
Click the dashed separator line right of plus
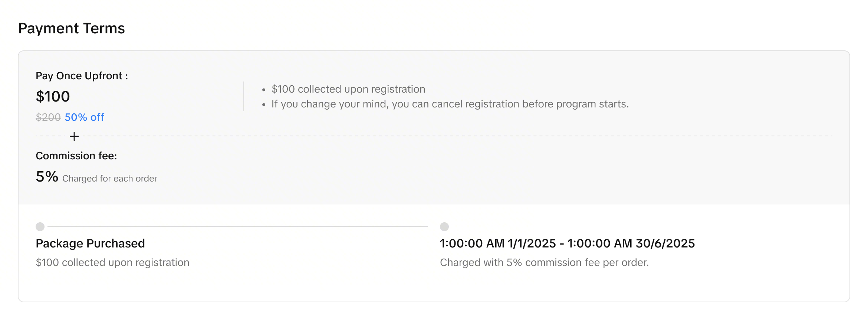445,136
